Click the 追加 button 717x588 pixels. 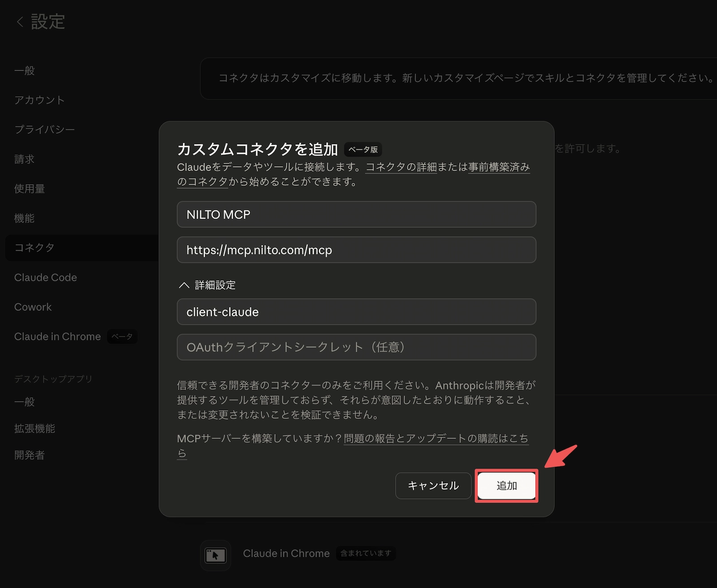point(506,486)
